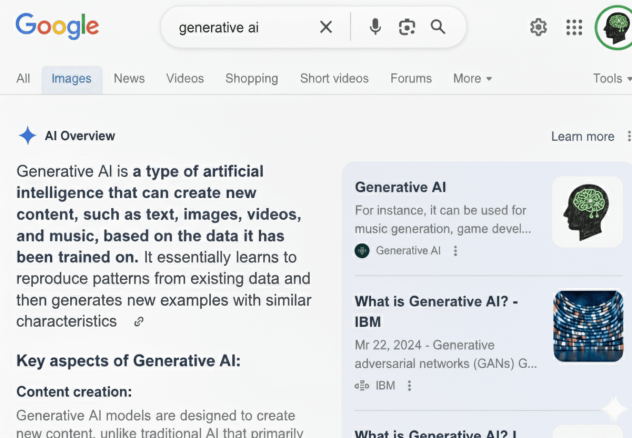The width and height of the screenshot is (632, 438).
Task: Clear the search box with the X icon
Action: (326, 27)
